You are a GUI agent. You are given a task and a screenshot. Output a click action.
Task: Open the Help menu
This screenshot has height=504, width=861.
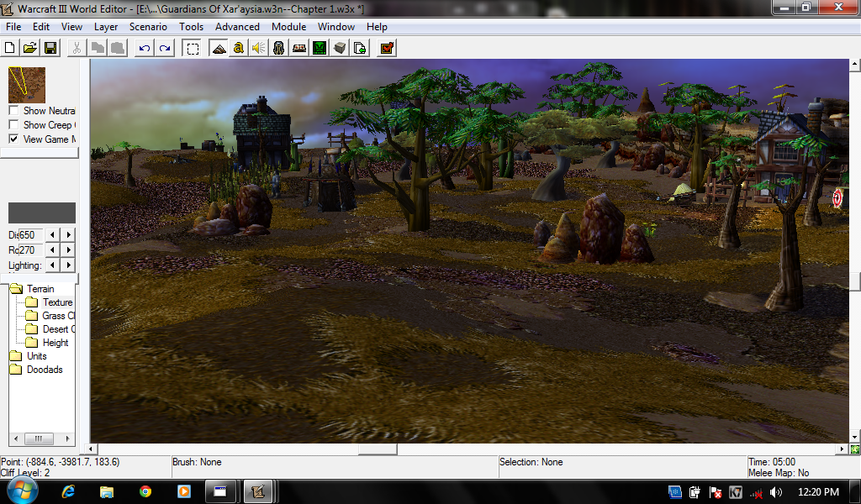[x=377, y=27]
